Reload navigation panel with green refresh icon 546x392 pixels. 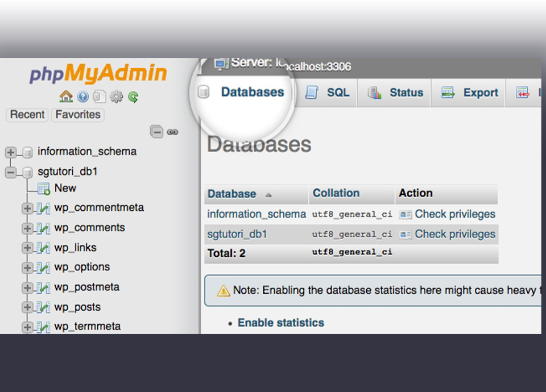pos(133,97)
